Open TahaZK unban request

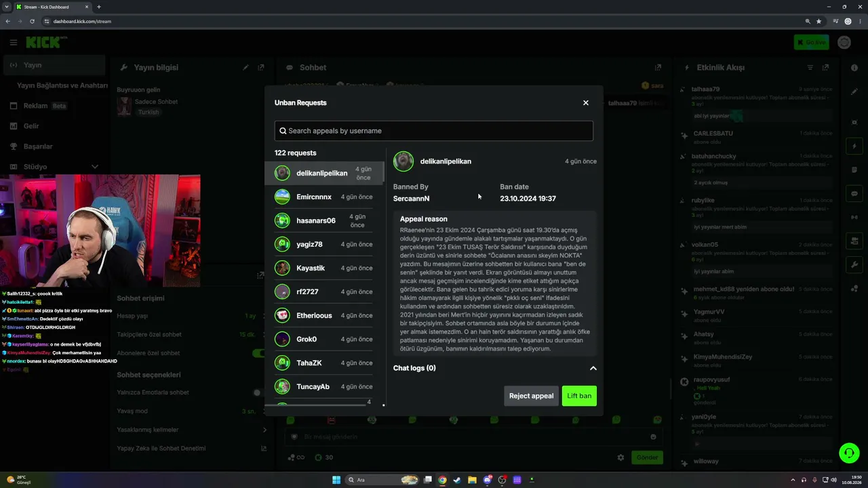323,363
